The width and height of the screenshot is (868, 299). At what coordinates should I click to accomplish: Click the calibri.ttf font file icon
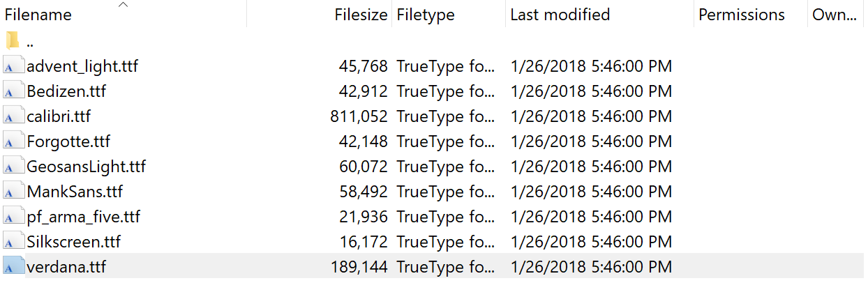(x=13, y=117)
